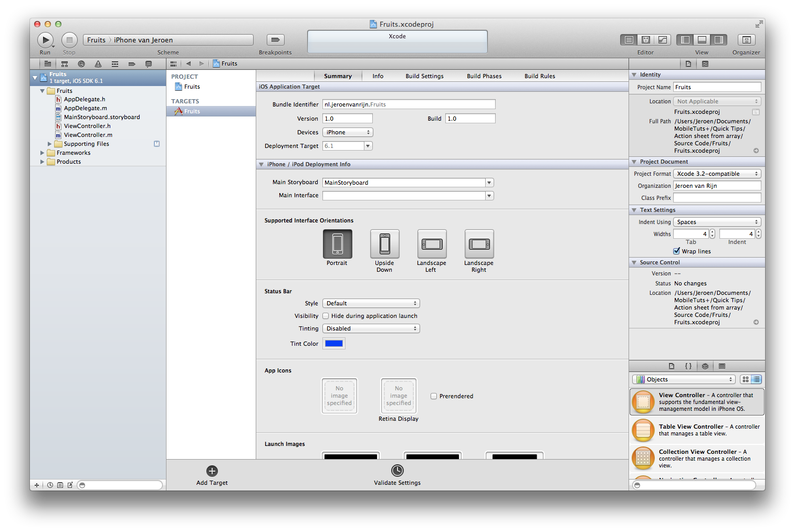The image size is (795, 532).
Task: Select the Version editor icon
Action: tap(663, 40)
